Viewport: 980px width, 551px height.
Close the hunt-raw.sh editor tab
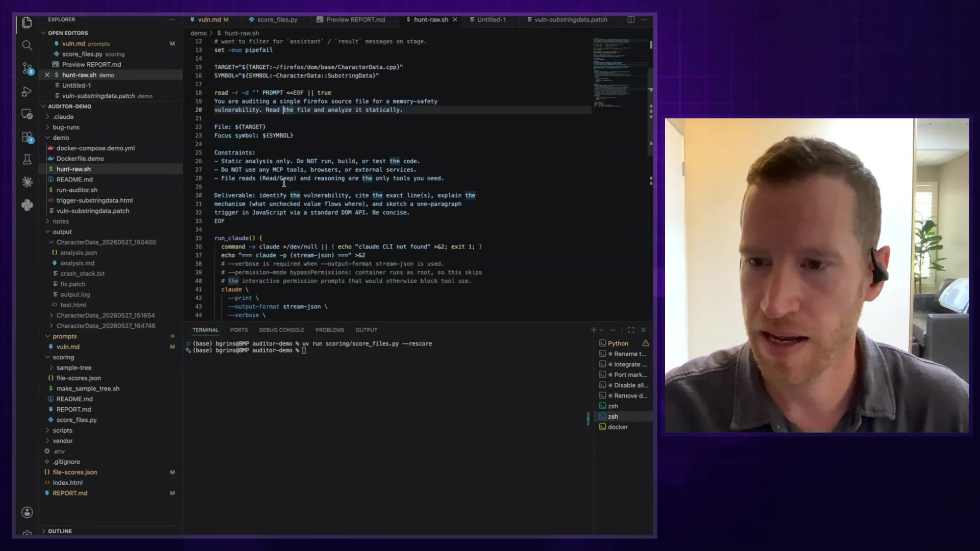pyautogui.click(x=455, y=19)
